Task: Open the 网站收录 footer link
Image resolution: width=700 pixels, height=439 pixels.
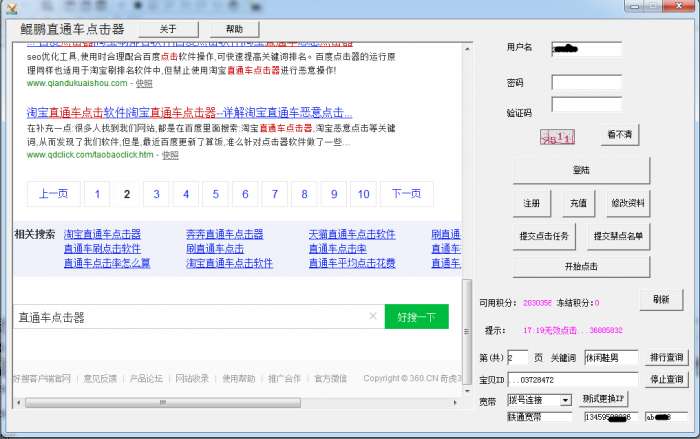Action: (x=192, y=379)
